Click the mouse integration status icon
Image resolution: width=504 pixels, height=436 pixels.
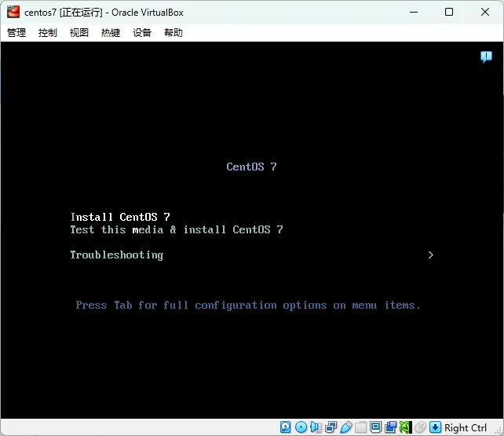pos(421,427)
